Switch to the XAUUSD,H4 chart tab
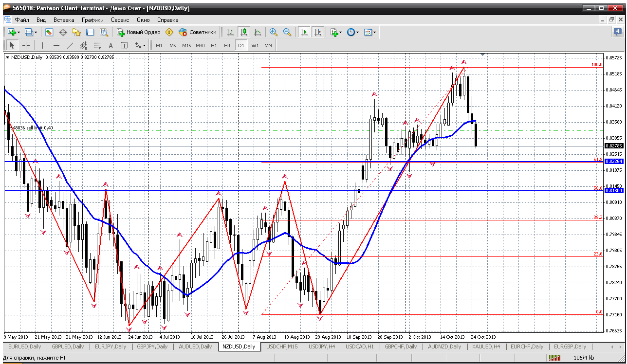 click(486, 346)
